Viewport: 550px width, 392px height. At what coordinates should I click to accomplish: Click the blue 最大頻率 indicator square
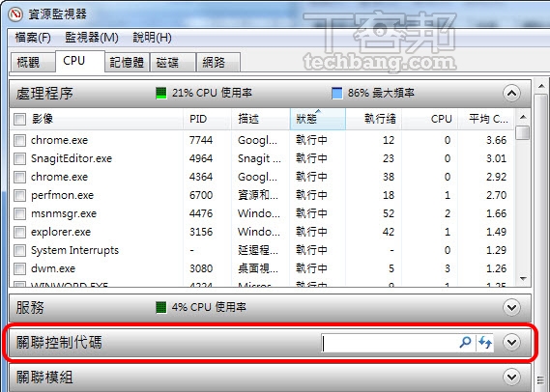(336, 94)
